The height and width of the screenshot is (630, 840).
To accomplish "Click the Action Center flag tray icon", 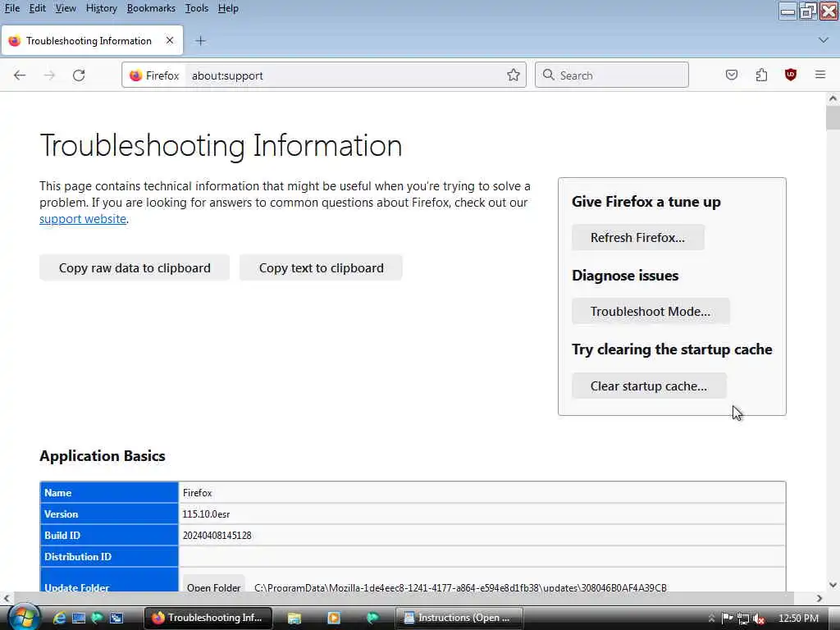I will 727,619.
